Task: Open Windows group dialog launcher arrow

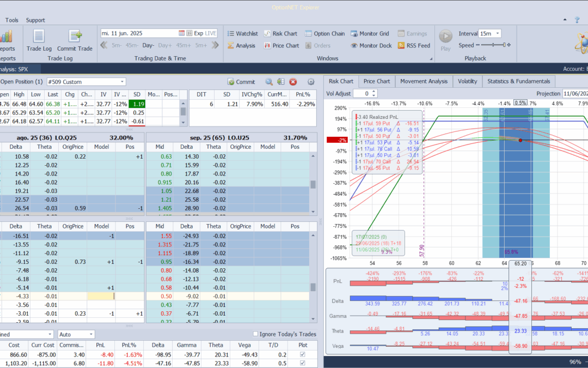Action: (431, 58)
